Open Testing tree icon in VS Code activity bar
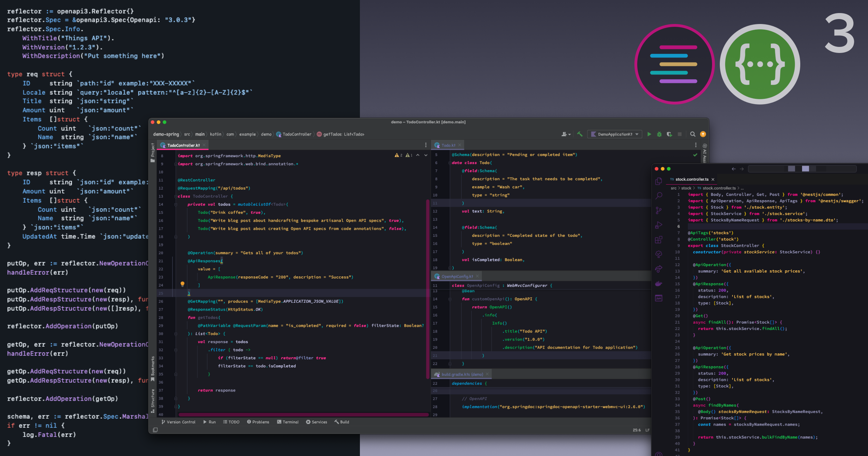868x456 pixels. (658, 254)
